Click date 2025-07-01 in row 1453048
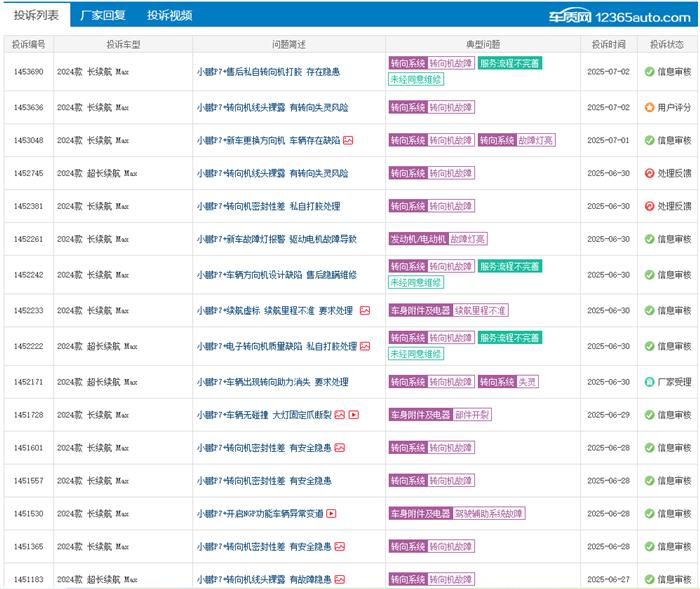The height and width of the screenshot is (589, 700). point(608,140)
